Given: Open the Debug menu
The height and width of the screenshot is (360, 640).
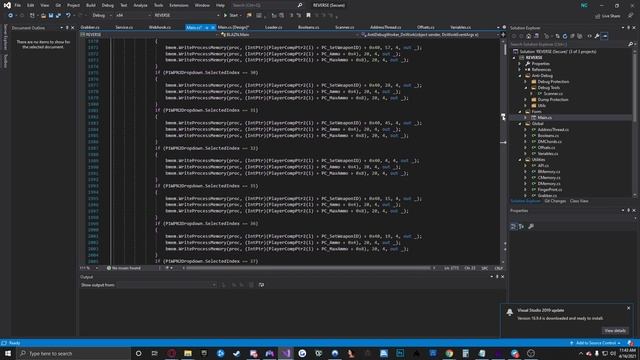Looking at the screenshot, I should pyautogui.click(x=108, y=5).
